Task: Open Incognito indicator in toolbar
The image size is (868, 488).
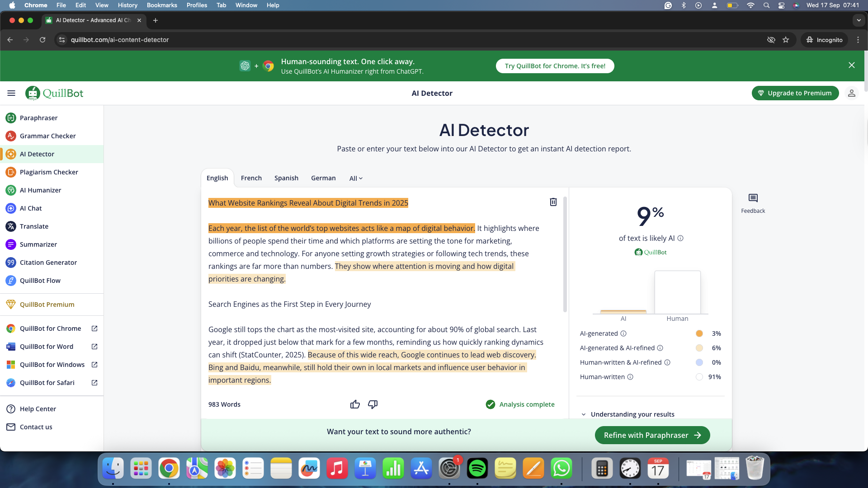Action: (825, 40)
